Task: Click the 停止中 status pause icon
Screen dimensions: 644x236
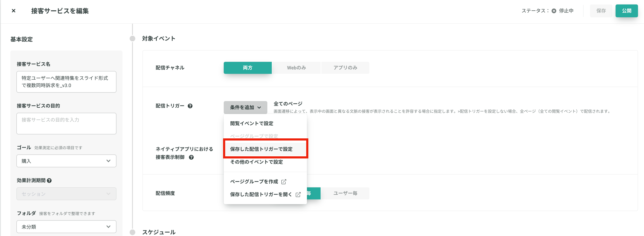Action: (x=554, y=11)
